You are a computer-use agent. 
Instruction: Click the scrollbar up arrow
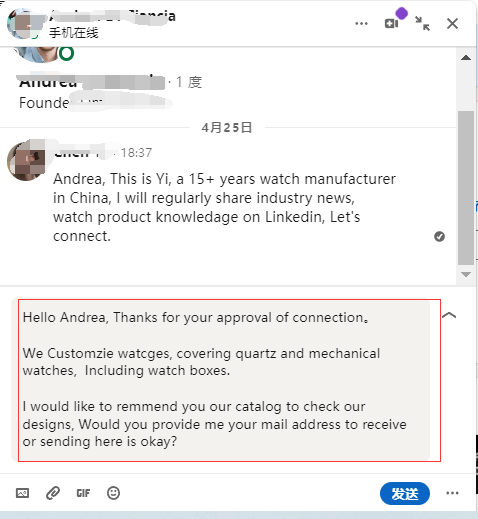(x=466, y=58)
